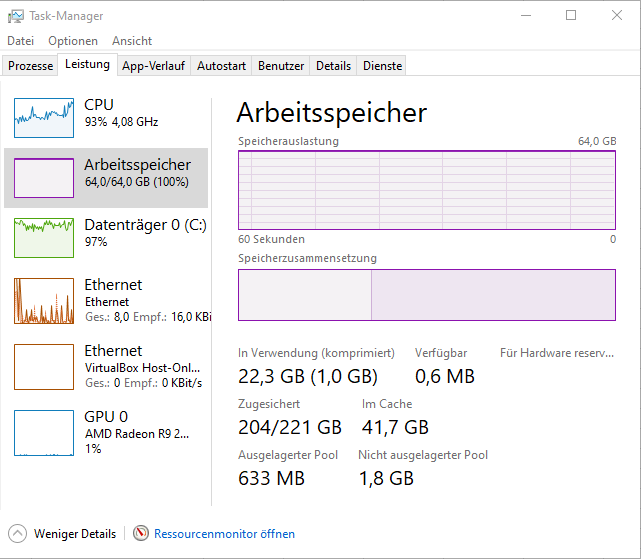
Task: Go to the Autostart tab
Action: [x=221, y=66]
